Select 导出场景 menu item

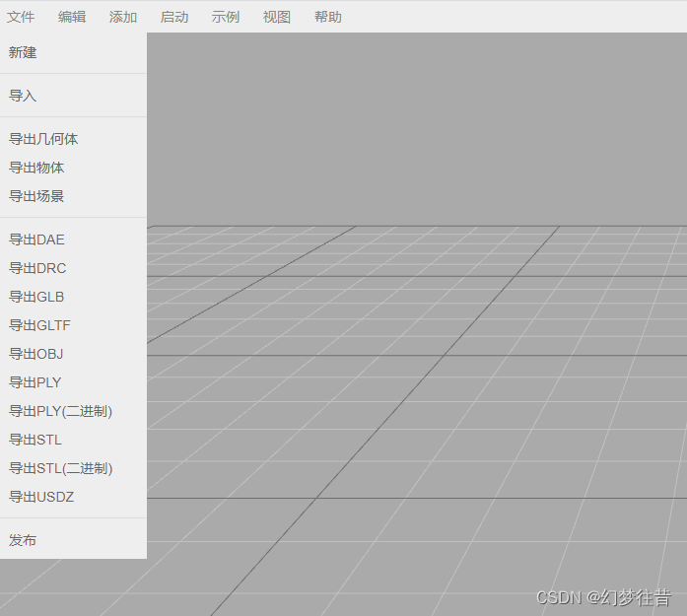[73, 196]
